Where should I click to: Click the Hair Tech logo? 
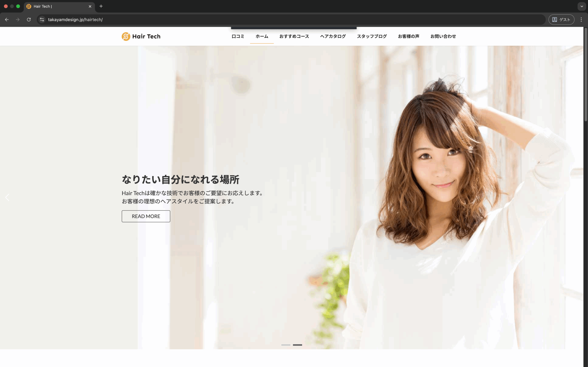pyautogui.click(x=141, y=36)
